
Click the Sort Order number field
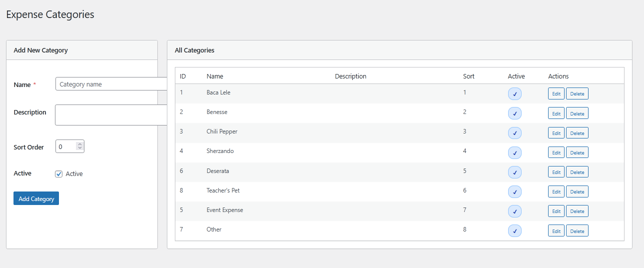66,146
